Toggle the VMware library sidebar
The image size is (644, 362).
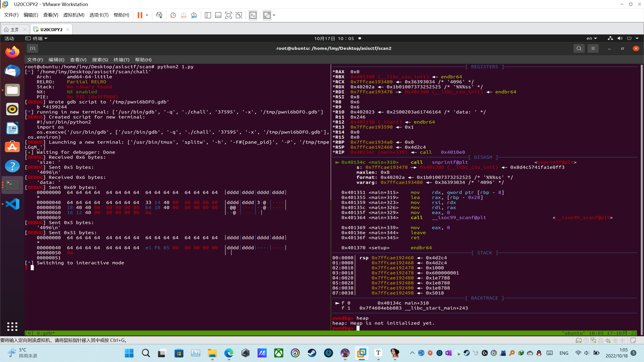coord(208,15)
